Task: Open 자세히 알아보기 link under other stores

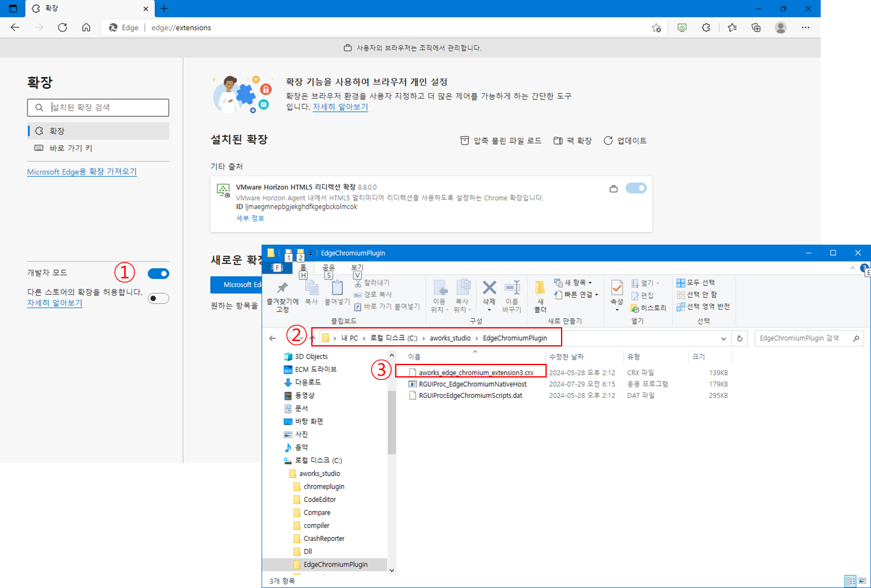Action: pos(55,303)
